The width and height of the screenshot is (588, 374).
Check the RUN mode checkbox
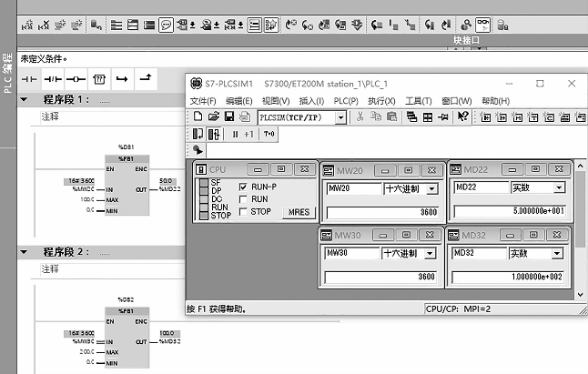[243, 199]
